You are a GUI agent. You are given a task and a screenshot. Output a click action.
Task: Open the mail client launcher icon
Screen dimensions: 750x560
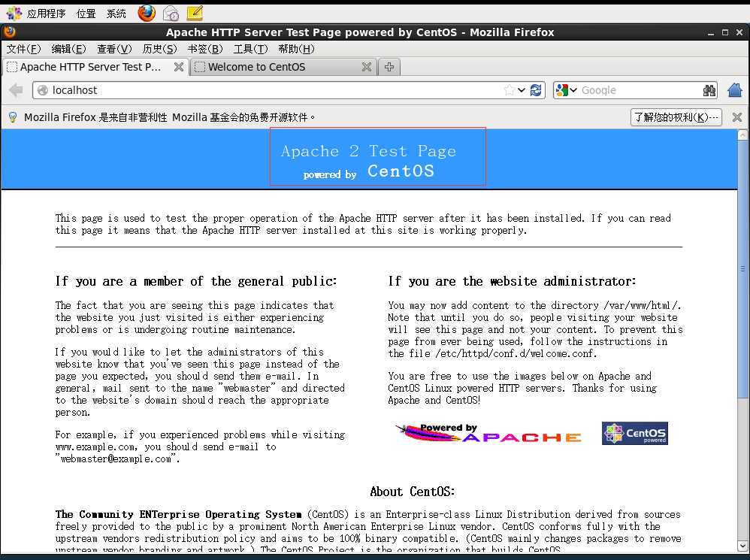pyautogui.click(x=171, y=14)
